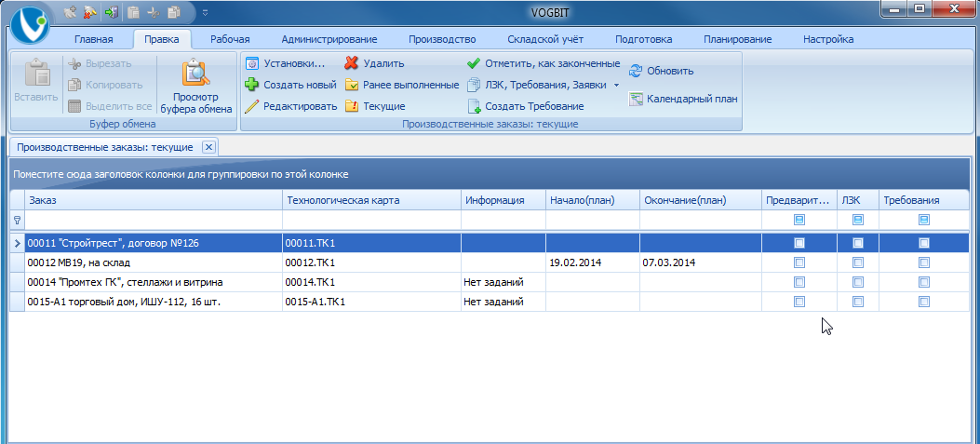Open Производство ribbon tab
The width and height of the screenshot is (980, 444).
pos(442,39)
